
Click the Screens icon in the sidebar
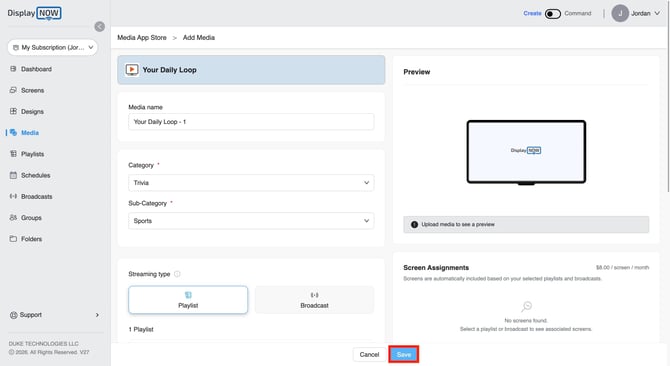pos(13,90)
